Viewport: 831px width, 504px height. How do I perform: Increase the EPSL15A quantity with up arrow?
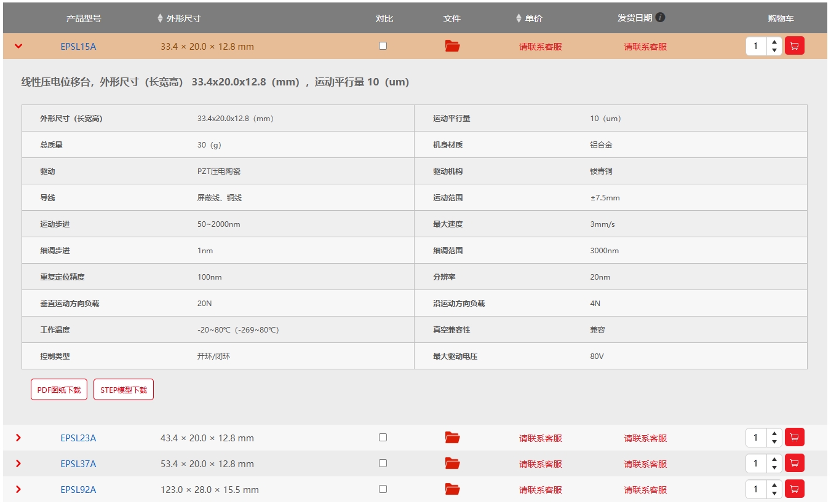(x=774, y=42)
